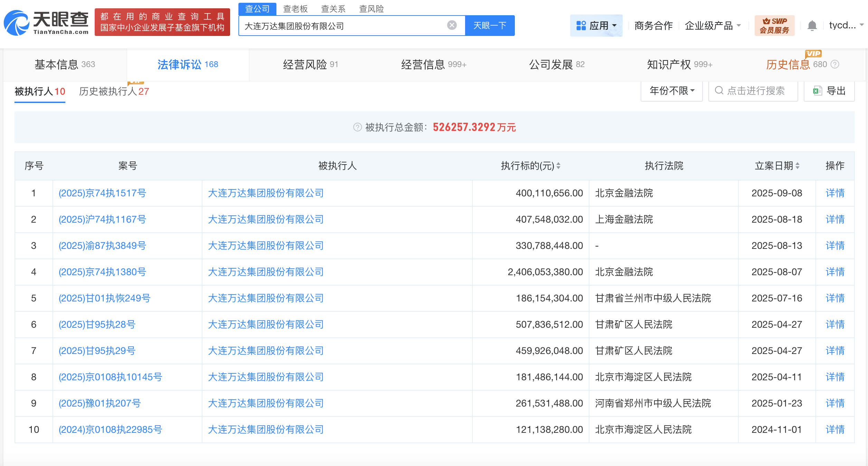Click the 天眼一下 search button
868x466 pixels.
tap(490, 25)
